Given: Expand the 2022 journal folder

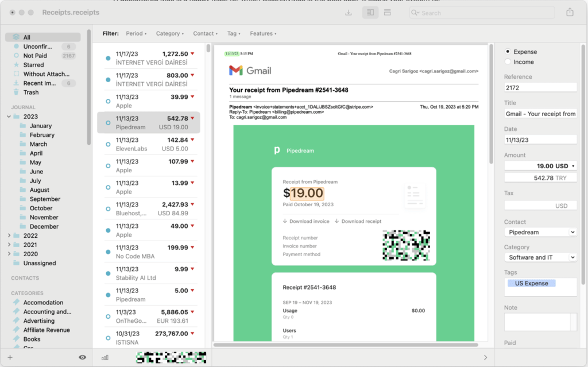Looking at the screenshot, I should click(9, 235).
